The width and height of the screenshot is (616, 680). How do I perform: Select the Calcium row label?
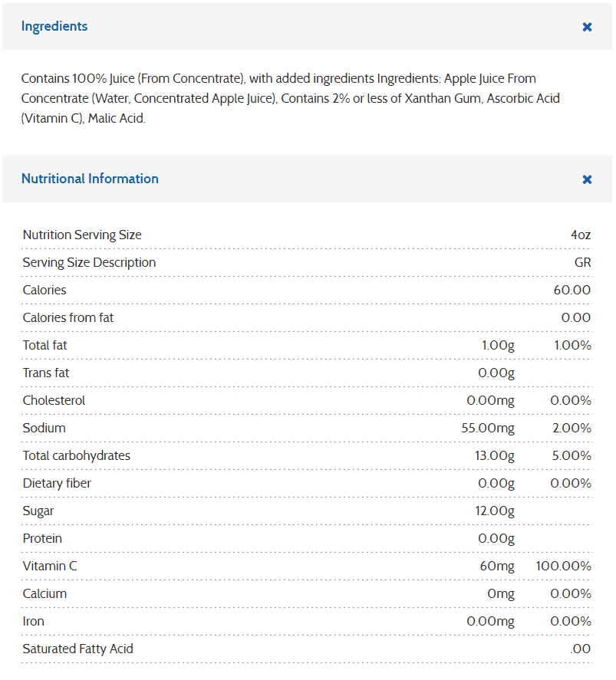[x=44, y=593]
